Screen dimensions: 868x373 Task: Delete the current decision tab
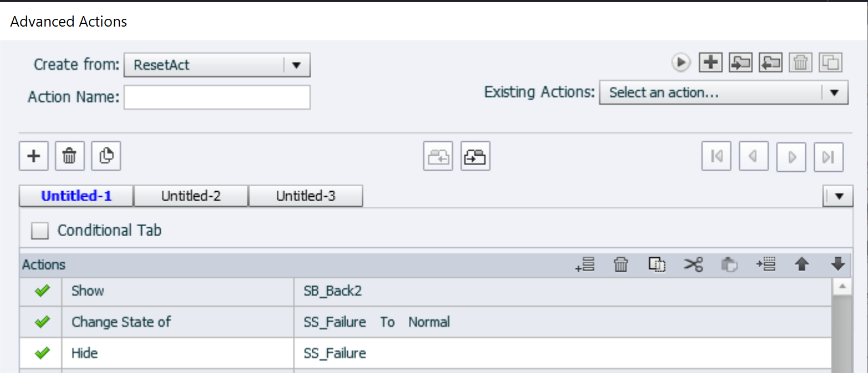(x=70, y=156)
